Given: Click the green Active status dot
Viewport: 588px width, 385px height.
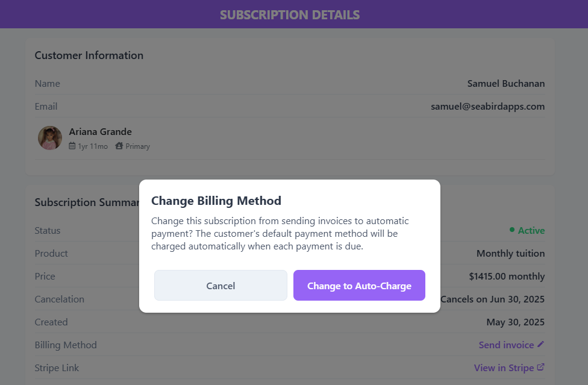Looking at the screenshot, I should (x=512, y=230).
